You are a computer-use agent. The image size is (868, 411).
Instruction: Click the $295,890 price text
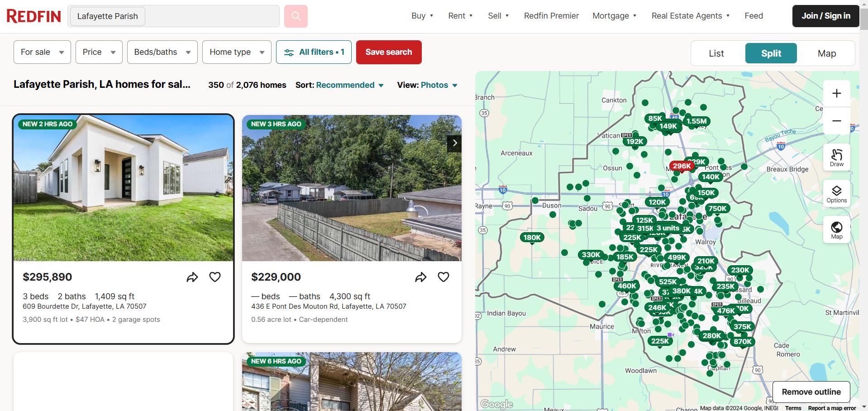tap(48, 277)
